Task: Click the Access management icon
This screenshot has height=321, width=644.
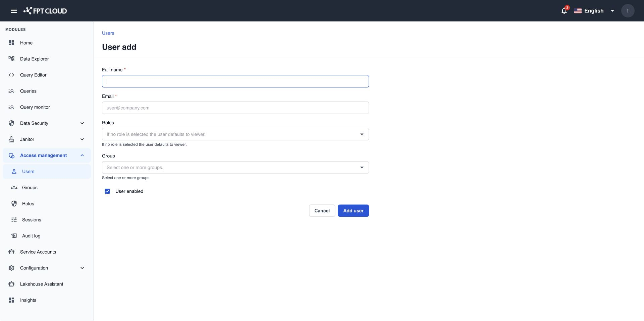Action: (11, 155)
